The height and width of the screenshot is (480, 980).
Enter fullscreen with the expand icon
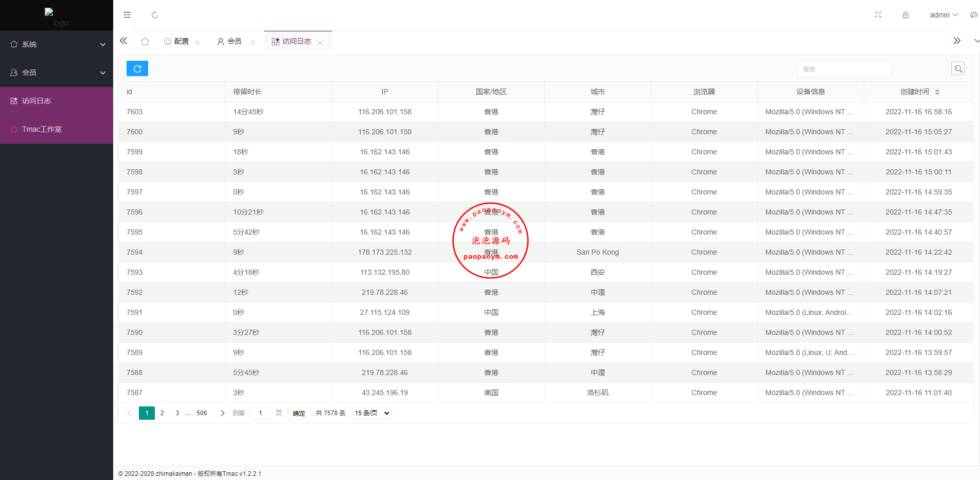[x=878, y=15]
